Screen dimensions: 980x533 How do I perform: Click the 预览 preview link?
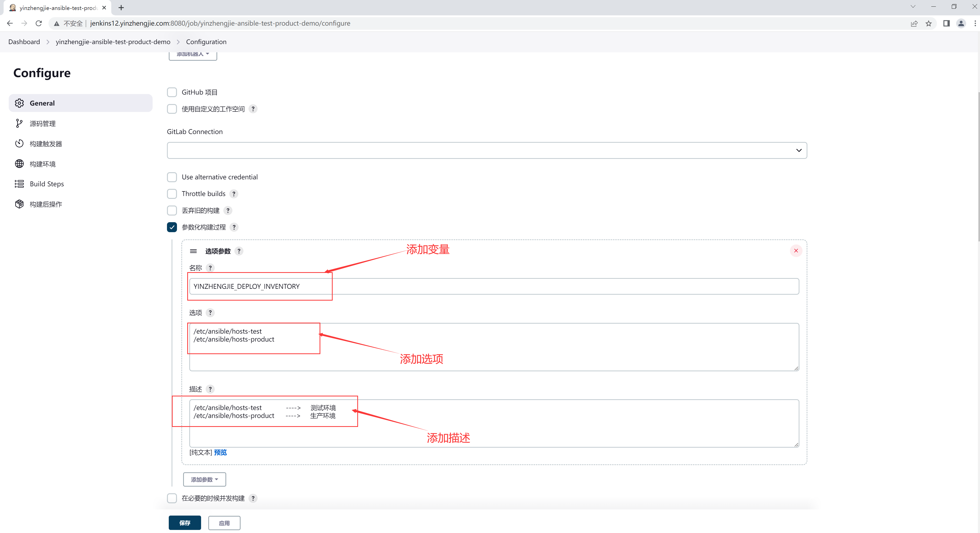point(220,452)
